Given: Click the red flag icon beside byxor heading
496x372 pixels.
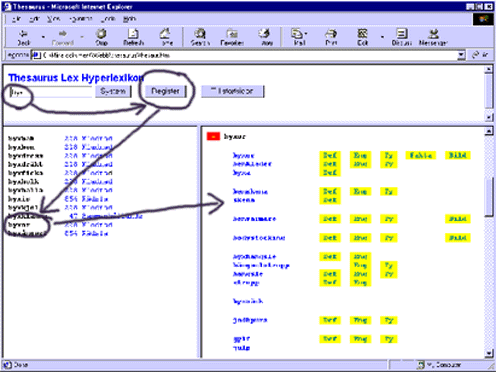Looking at the screenshot, I should tap(213, 136).
